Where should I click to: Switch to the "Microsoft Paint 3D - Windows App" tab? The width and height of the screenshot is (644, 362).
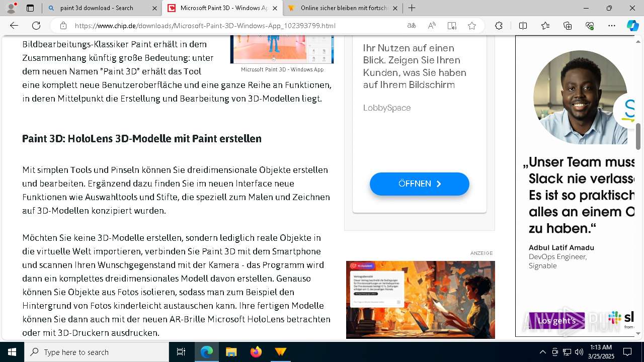(x=223, y=8)
